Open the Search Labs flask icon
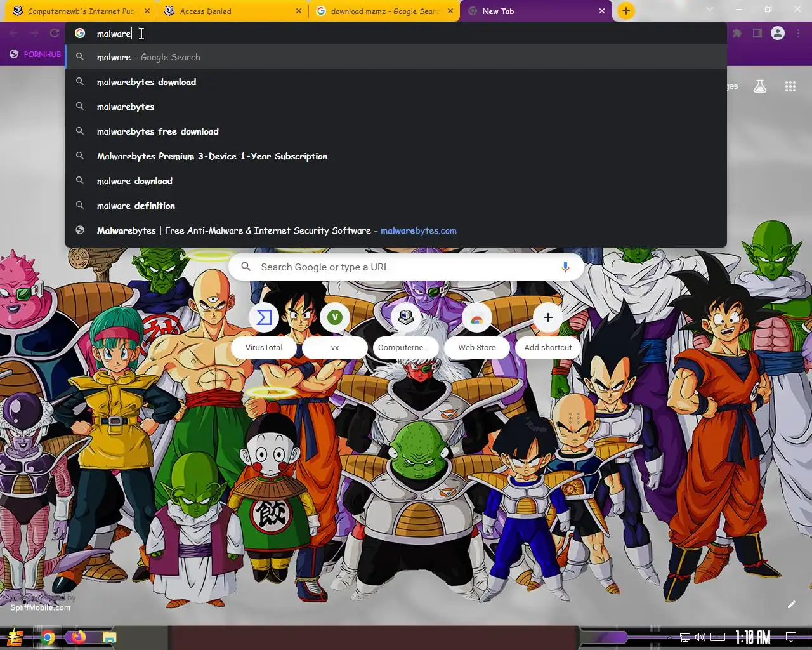 pyautogui.click(x=760, y=87)
